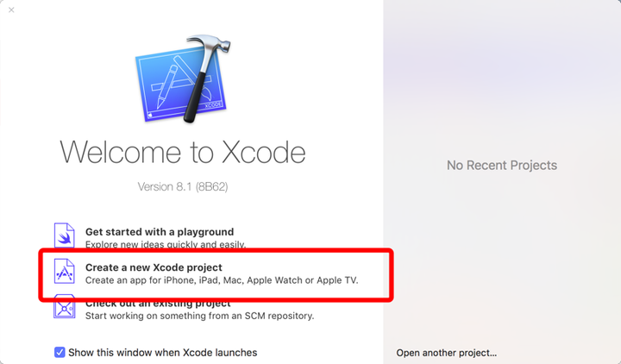The height and width of the screenshot is (364, 621).
Task: Click the 'Start working on something from SCM' description
Action: tap(199, 316)
